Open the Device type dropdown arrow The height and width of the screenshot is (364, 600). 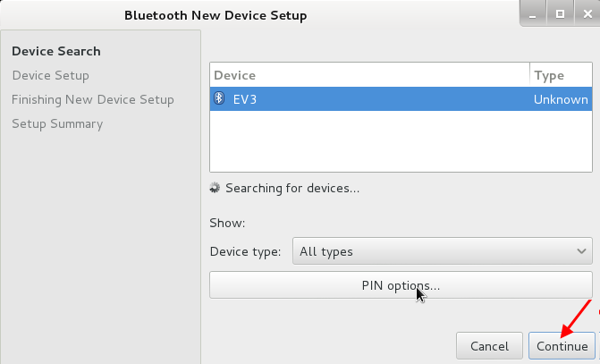pos(581,251)
